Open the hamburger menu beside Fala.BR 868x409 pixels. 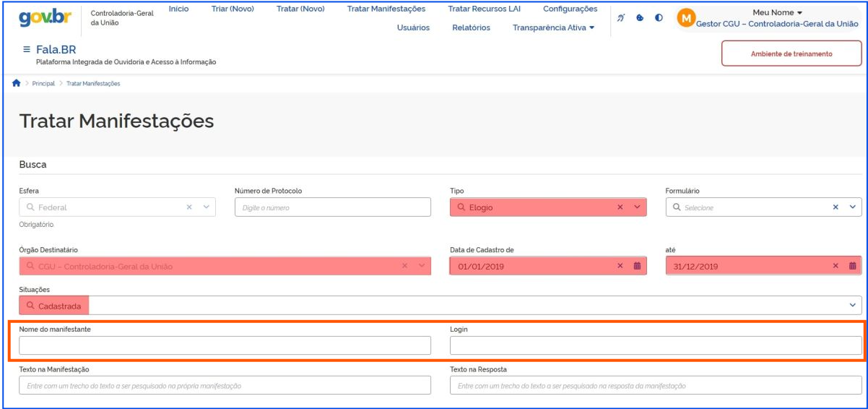pos(27,50)
